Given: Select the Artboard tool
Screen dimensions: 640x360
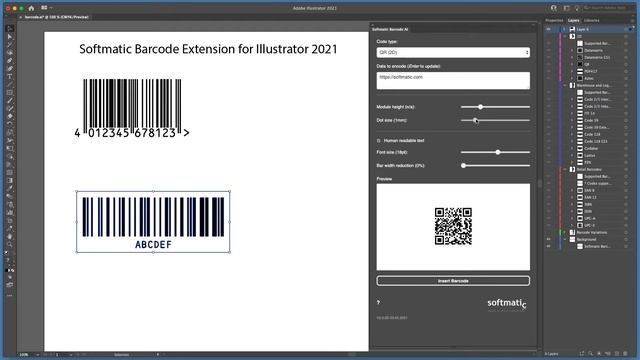Looking at the screenshot, I should (10, 220).
